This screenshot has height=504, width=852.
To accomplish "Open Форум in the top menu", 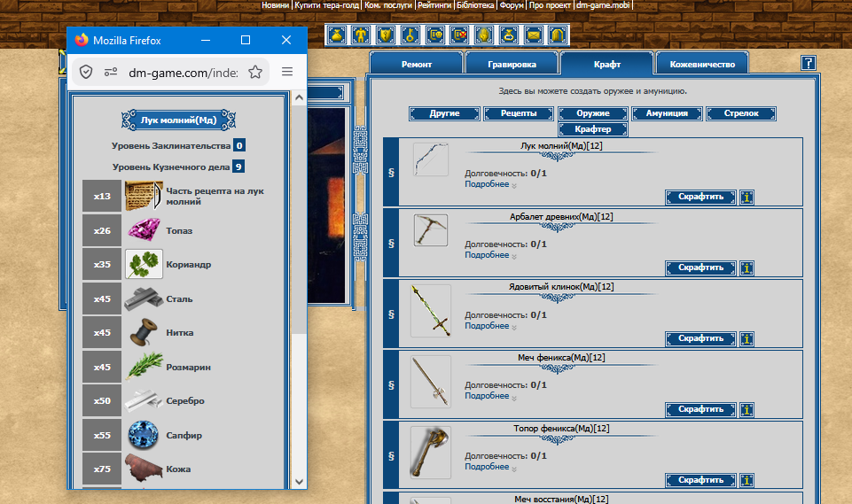I will [512, 5].
